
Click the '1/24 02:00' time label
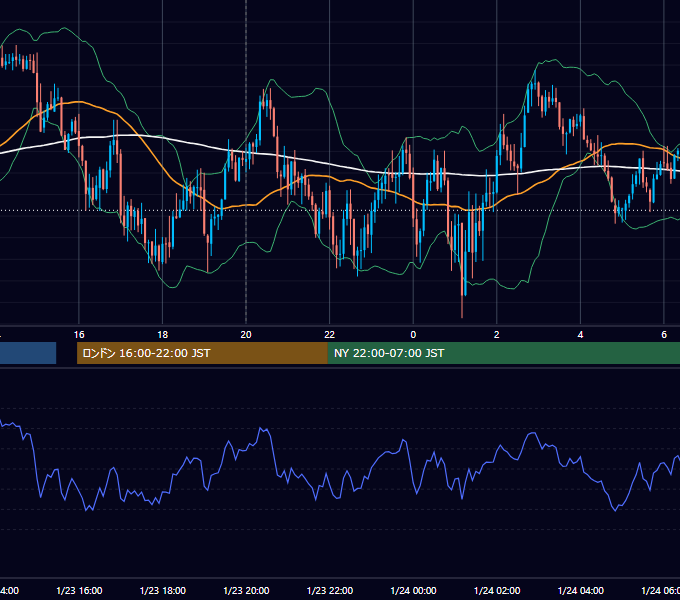(497, 590)
